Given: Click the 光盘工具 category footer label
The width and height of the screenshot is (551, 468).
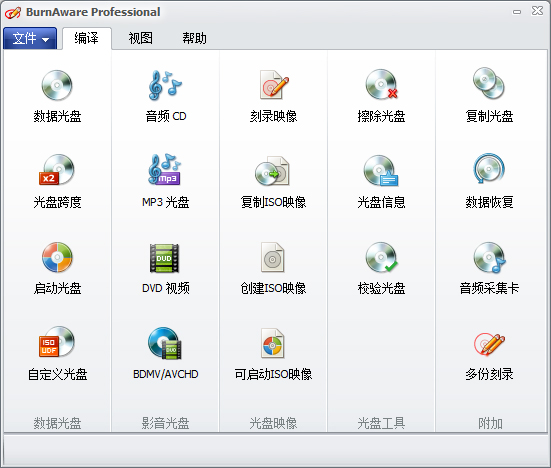Looking at the screenshot, I should (x=381, y=423).
